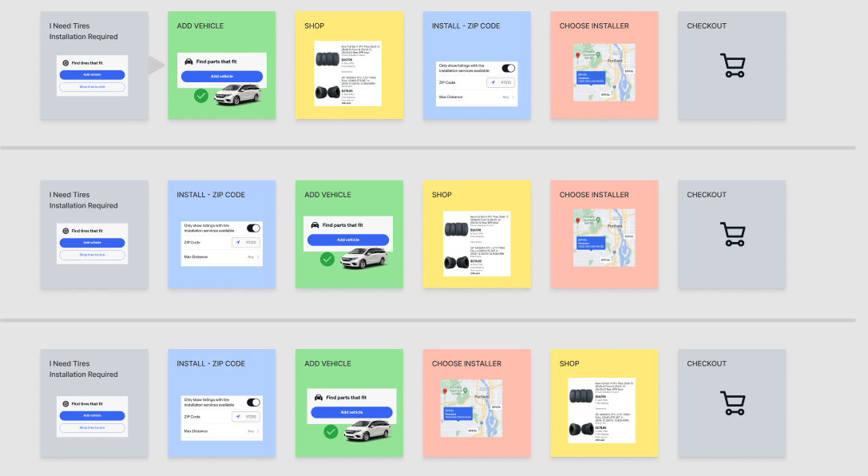Image resolution: width=868 pixels, height=476 pixels.
Task: Click 'Add vehicle' button in bottom row I Need Tires card
Action: pyautogui.click(x=93, y=415)
